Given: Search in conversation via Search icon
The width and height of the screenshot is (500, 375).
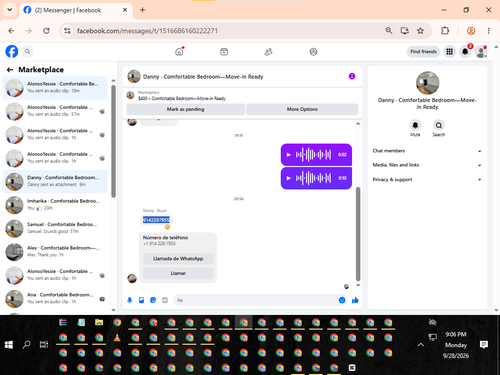Looking at the screenshot, I should [x=439, y=125].
